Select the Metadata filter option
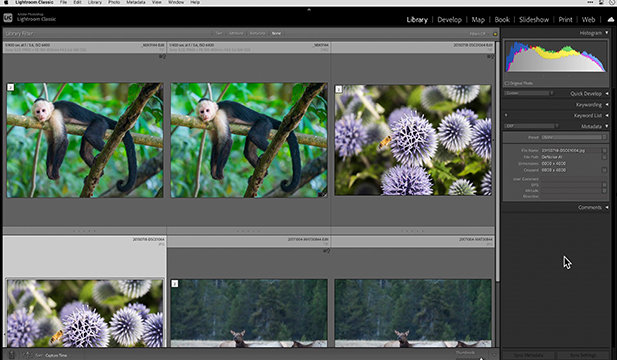This screenshot has height=360, width=617. click(x=257, y=33)
